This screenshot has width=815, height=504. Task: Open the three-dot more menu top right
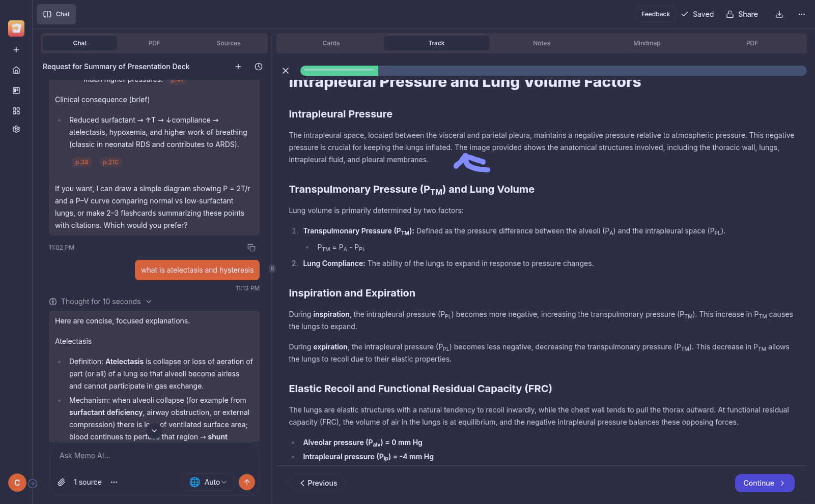point(802,14)
